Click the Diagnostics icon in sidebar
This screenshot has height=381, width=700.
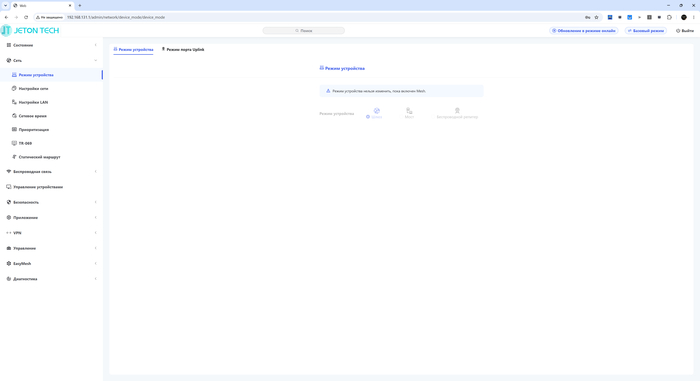(x=8, y=279)
